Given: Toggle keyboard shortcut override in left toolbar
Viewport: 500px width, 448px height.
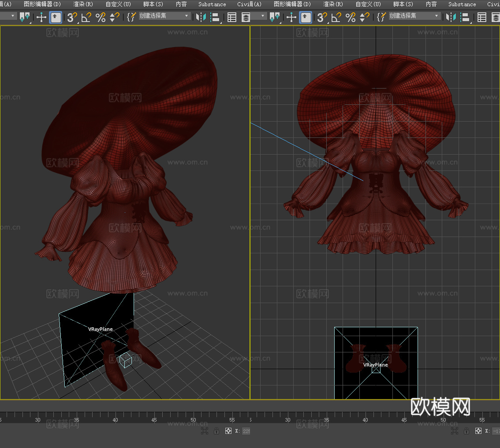Looking at the screenshot, I should coord(56,17).
